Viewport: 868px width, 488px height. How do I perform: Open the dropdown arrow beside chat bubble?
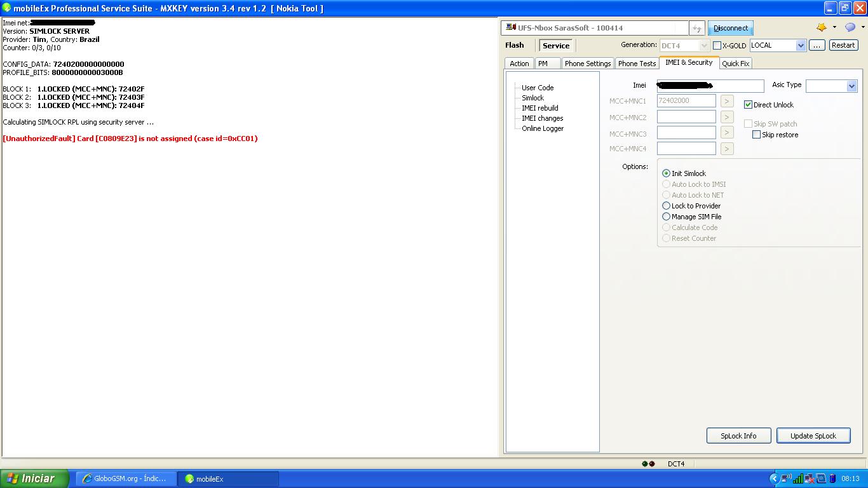pos(862,27)
